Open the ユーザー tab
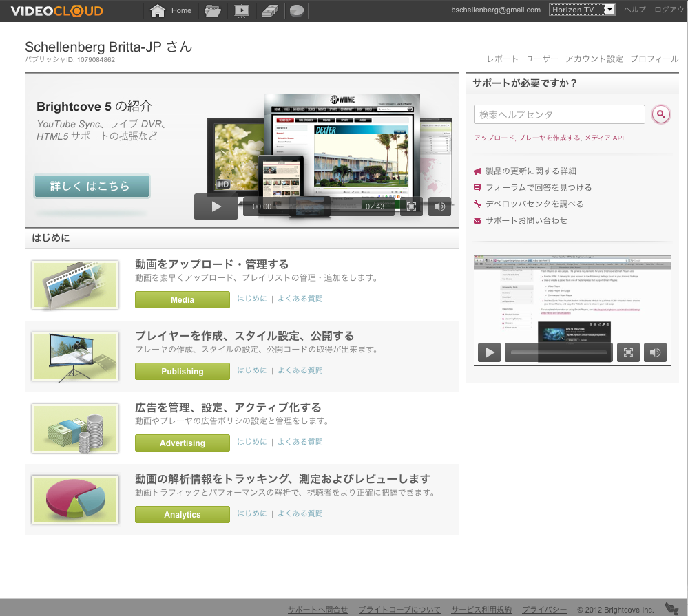The image size is (688, 616). click(542, 59)
